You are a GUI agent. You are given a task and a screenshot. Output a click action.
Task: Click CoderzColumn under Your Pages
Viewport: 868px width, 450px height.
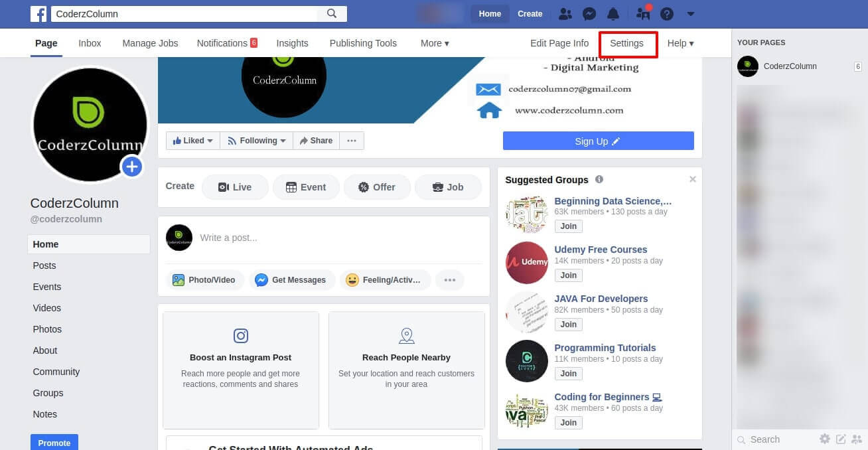point(790,66)
